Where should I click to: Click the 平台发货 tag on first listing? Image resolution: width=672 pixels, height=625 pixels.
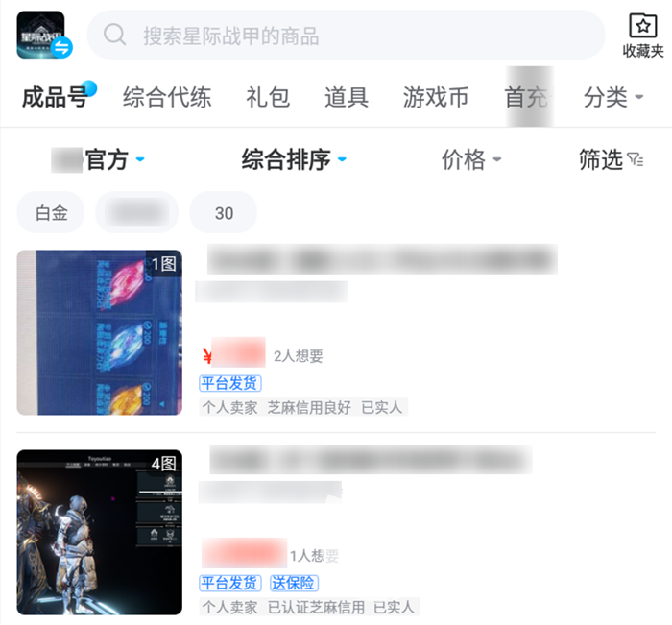230,383
